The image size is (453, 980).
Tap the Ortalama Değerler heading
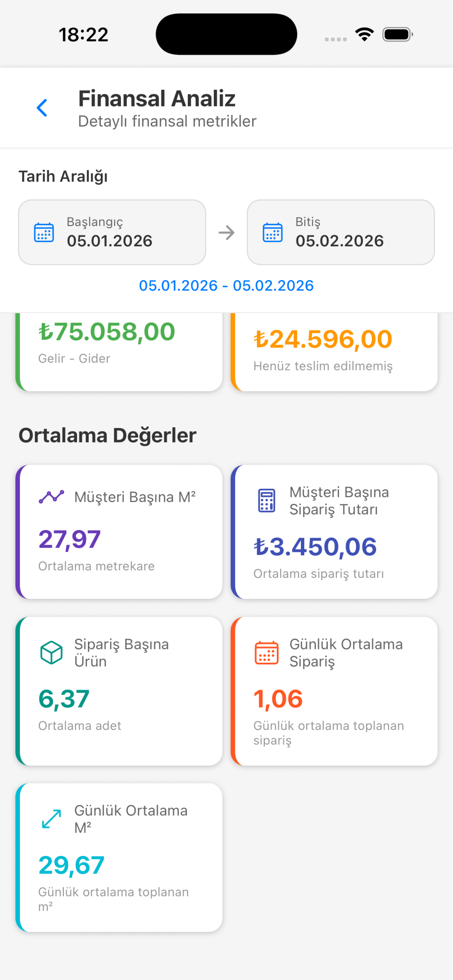(x=107, y=435)
